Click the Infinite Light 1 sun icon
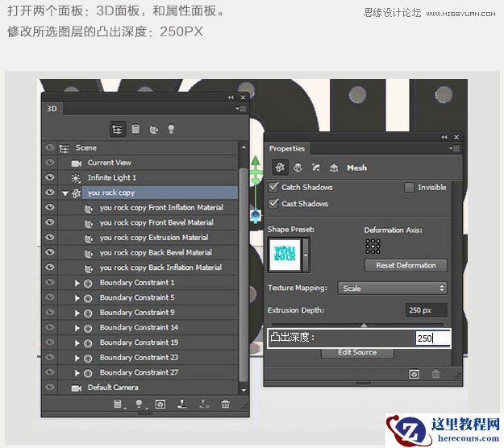The image size is (504, 448). (76, 178)
